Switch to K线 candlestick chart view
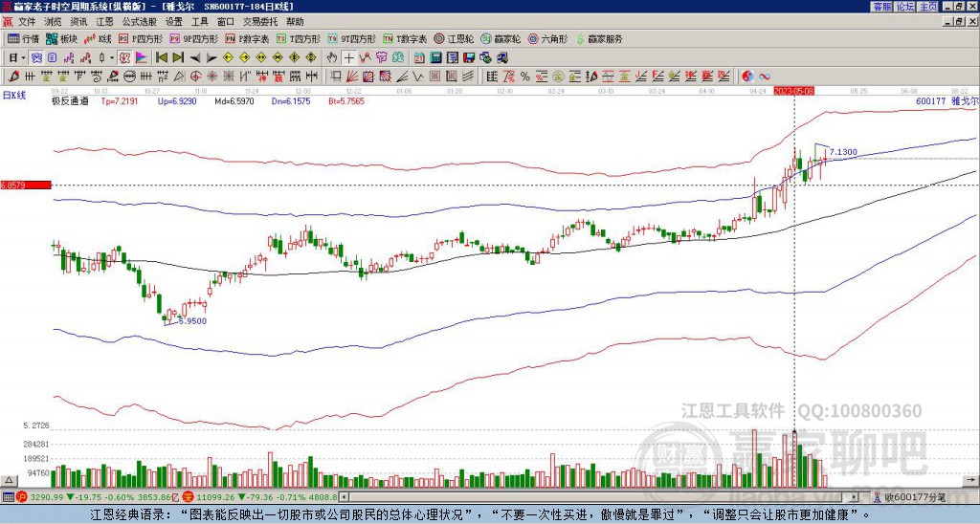The width and height of the screenshot is (980, 524). (98, 38)
